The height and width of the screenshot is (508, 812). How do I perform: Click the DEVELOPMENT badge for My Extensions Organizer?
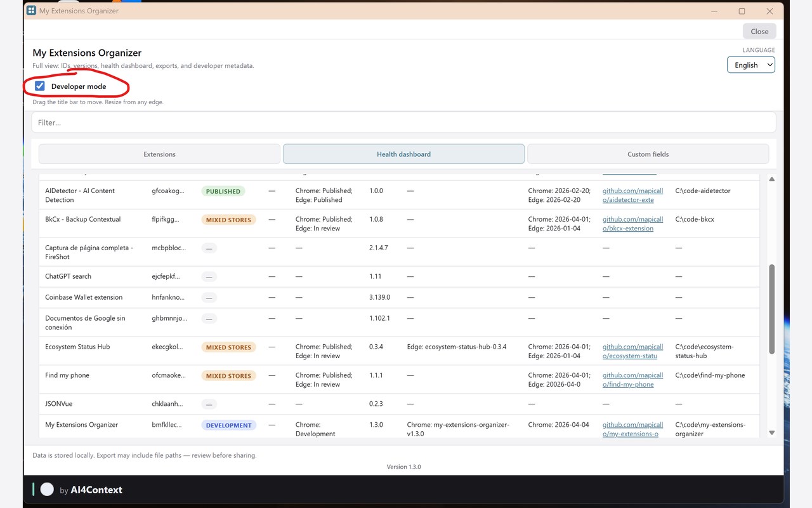(229, 425)
